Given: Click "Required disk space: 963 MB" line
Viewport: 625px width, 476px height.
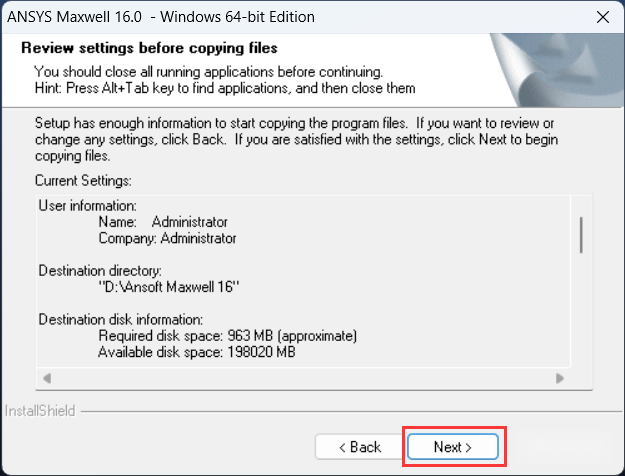Looking at the screenshot, I should pos(228,336).
